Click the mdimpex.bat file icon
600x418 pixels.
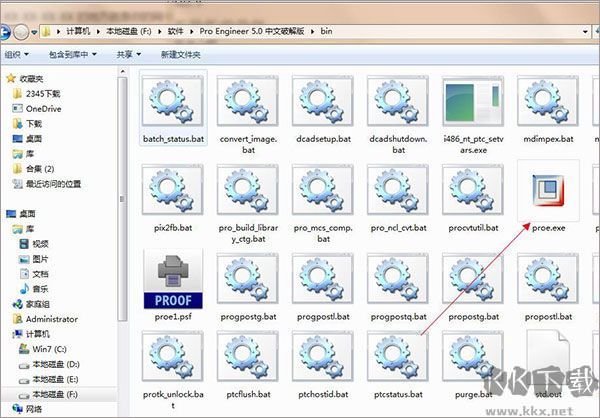(548, 101)
